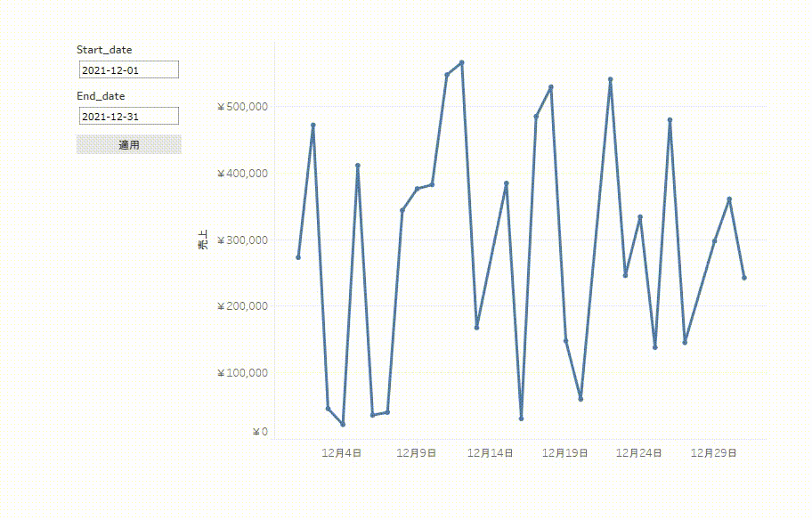812x520 pixels.
Task: Click the End_date label
Action: (x=101, y=96)
